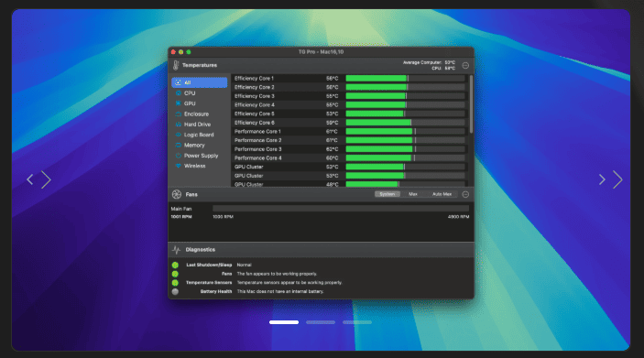Click 'The fan appears to be working properly' text

pyautogui.click(x=277, y=274)
